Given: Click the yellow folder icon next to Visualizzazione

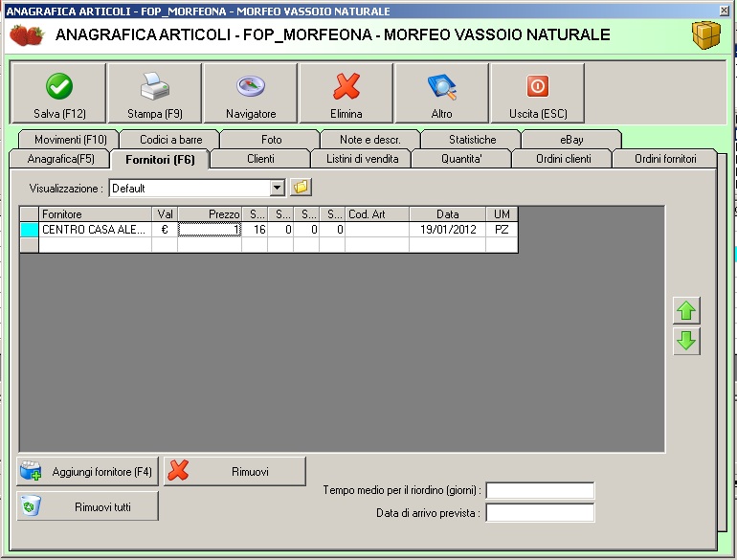Looking at the screenshot, I should point(301,188).
